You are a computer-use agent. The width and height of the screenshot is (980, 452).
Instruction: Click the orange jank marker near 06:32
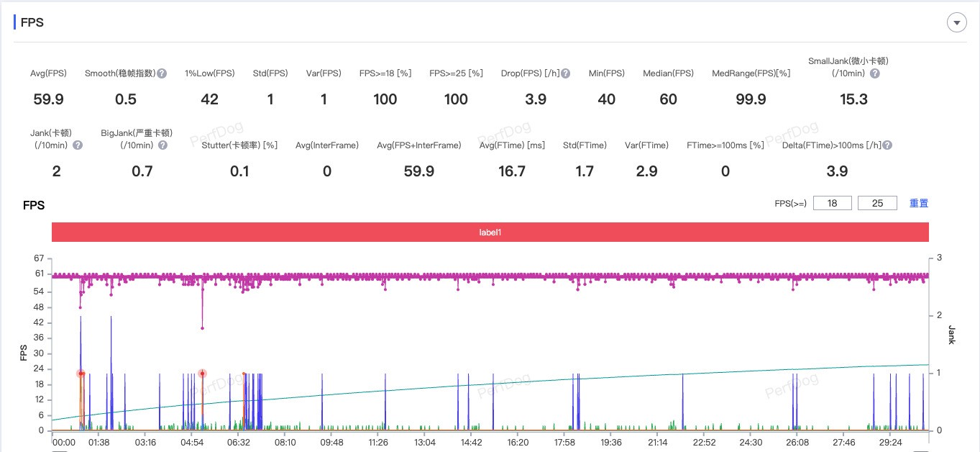coord(244,374)
